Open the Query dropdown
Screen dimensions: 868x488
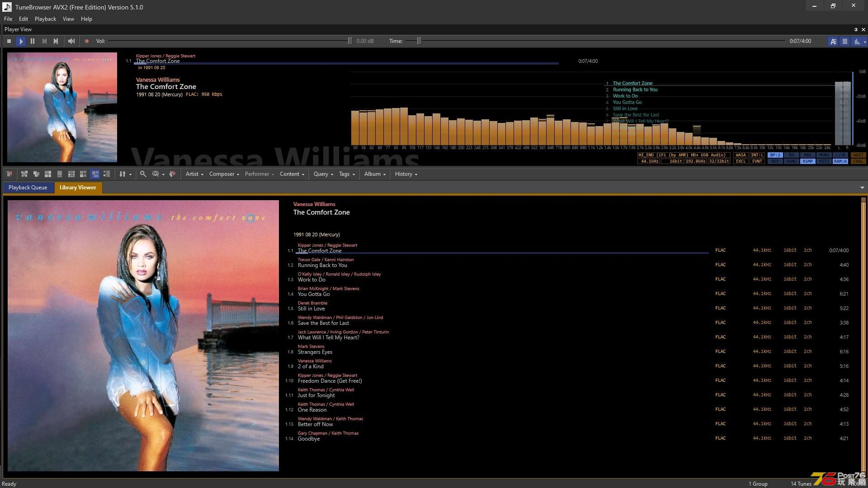pos(323,174)
